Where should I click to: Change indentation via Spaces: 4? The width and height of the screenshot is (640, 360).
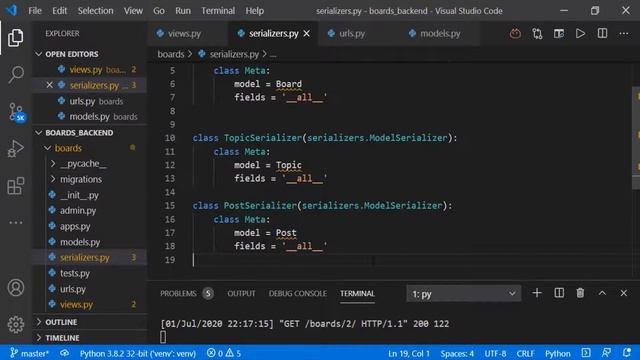coord(457,353)
